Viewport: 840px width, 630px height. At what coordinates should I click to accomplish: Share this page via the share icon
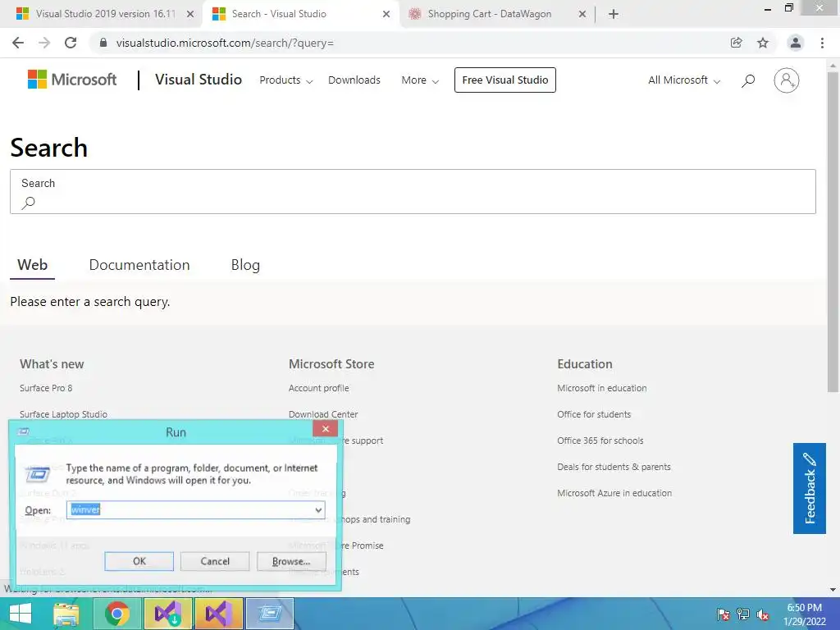coord(736,43)
